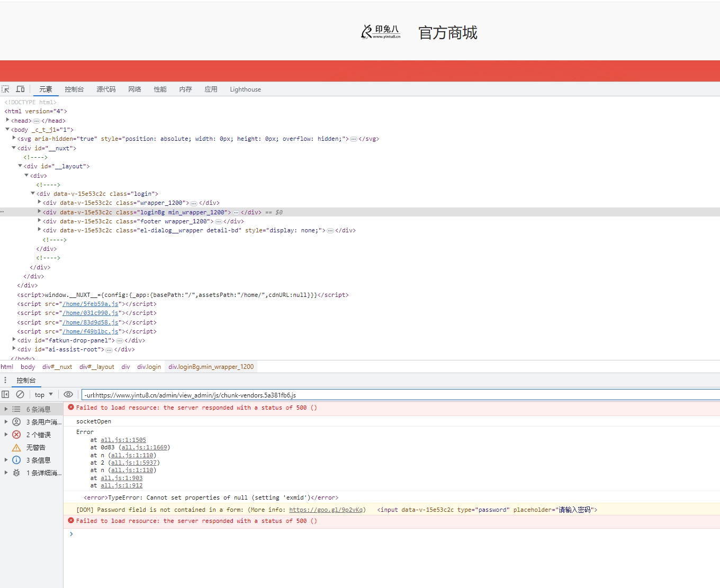Open the console drawer three-dot menu
Viewport: 720px width, 588px height.
(5, 380)
